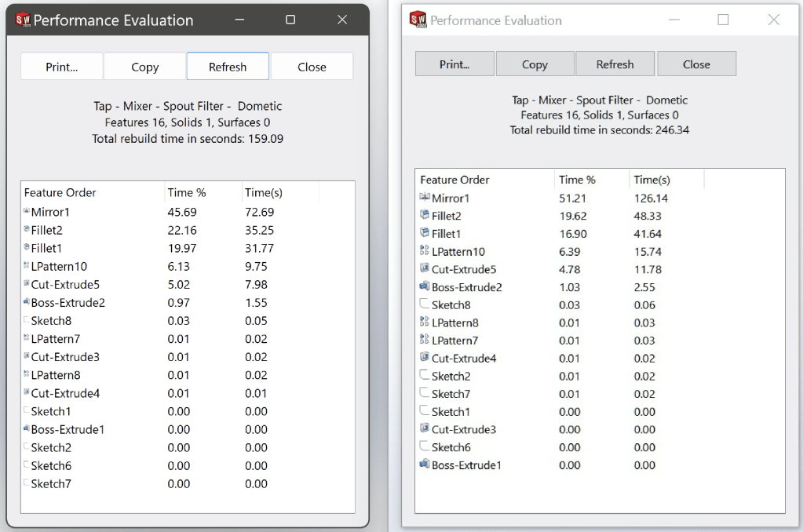
Task: Select LPattern10 pattern icon in right window
Action: point(425,252)
